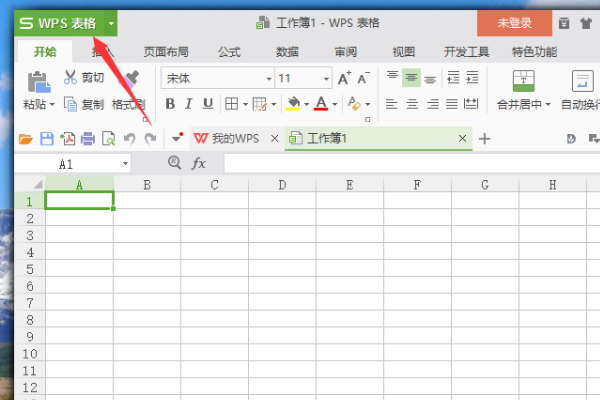Open print preview icon
This screenshot has height=400, width=600.
pos(108,139)
